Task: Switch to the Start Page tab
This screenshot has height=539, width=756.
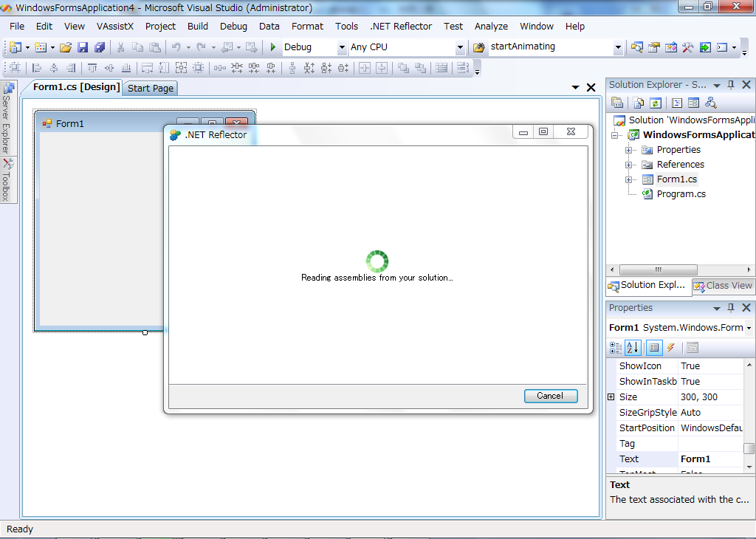Action: [x=150, y=88]
